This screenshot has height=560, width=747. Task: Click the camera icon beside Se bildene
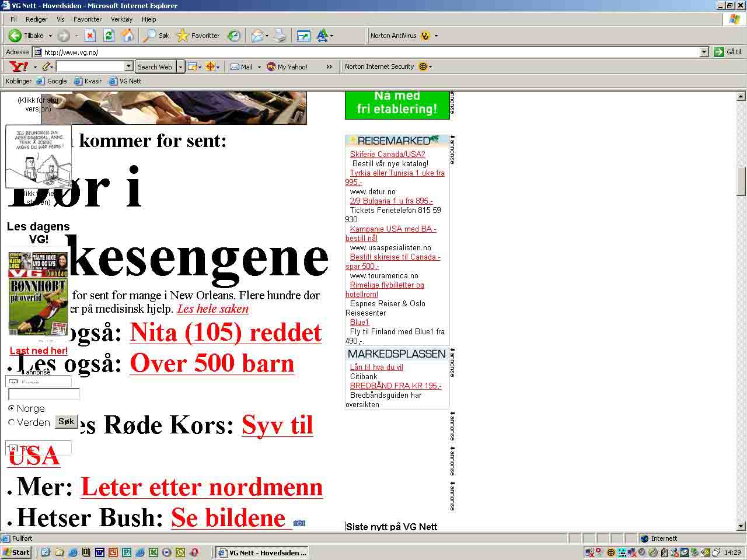pyautogui.click(x=299, y=523)
